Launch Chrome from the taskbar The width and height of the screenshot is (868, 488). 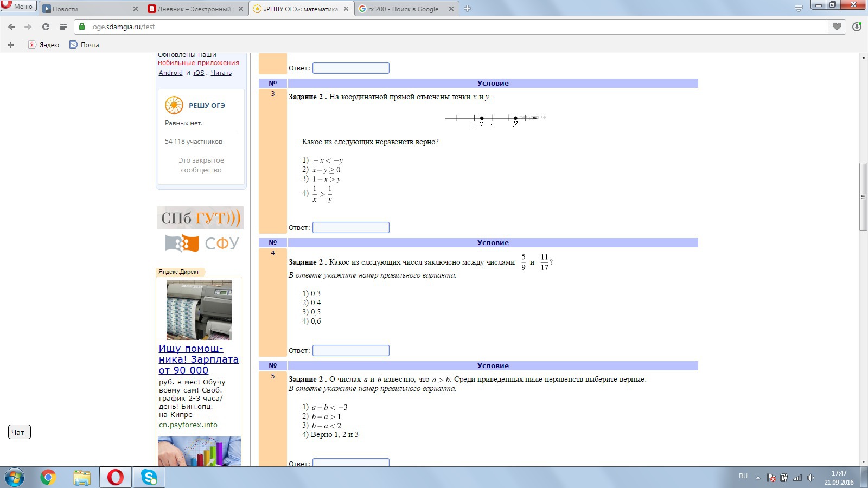(48, 477)
